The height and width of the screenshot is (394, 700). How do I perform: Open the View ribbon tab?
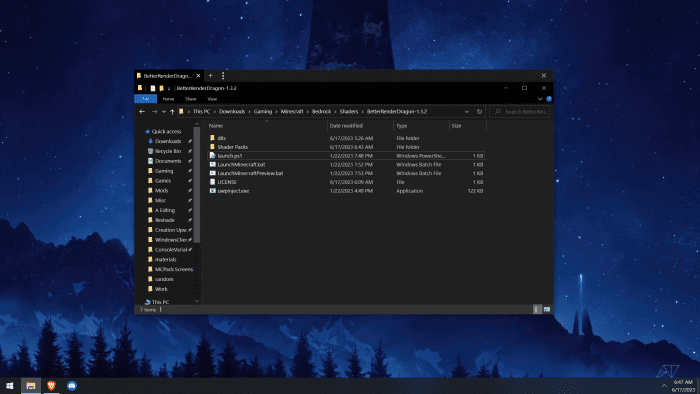coord(212,99)
